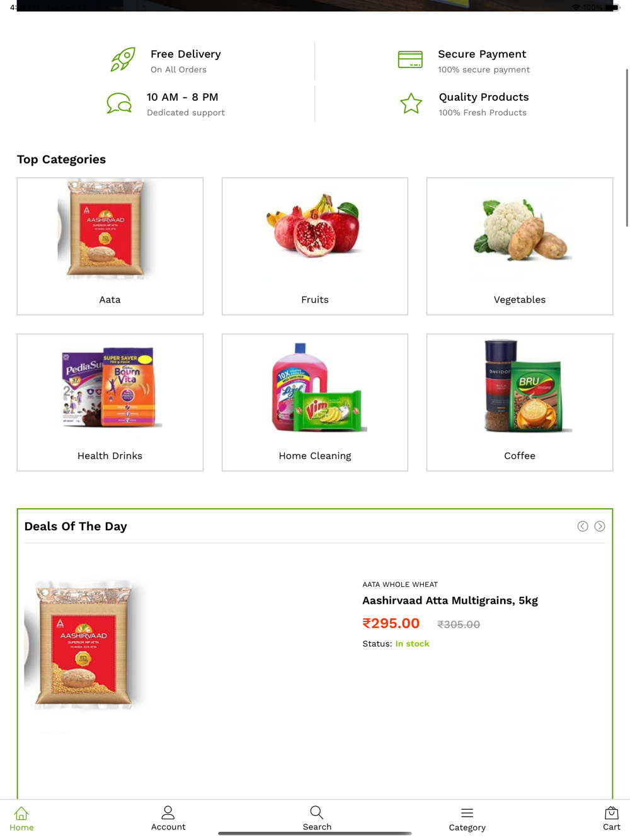Click the Free Delivery rocket icon

click(x=123, y=60)
